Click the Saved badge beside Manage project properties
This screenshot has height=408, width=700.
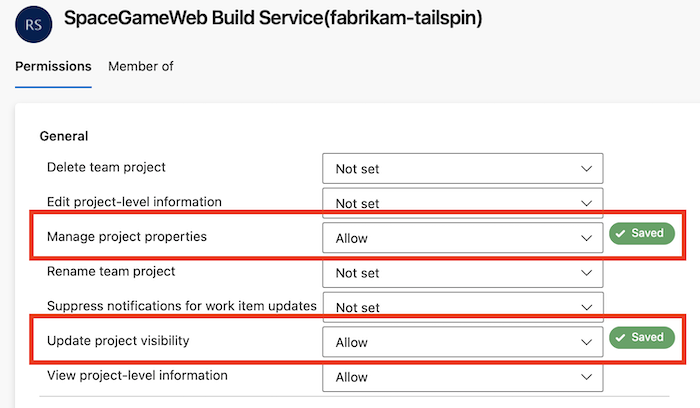642,233
